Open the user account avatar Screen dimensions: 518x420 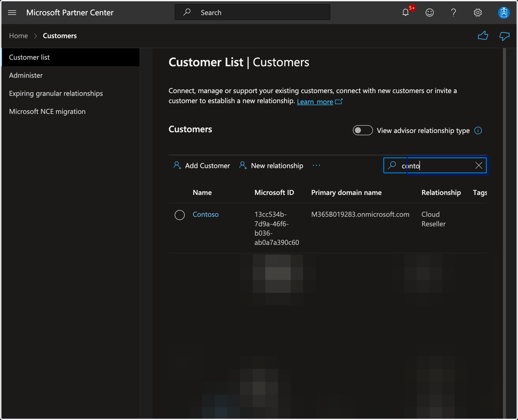[x=503, y=13]
